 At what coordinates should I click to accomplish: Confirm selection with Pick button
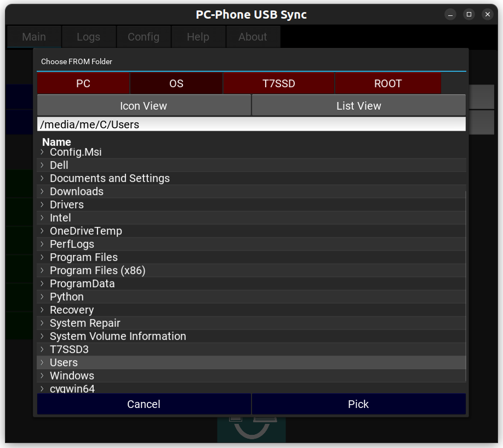click(x=358, y=404)
